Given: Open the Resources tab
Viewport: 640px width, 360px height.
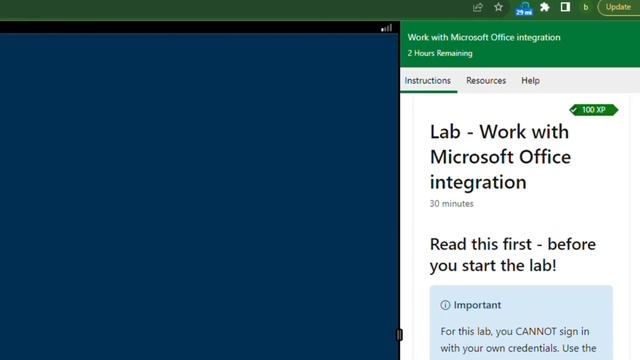Looking at the screenshot, I should 486,80.
